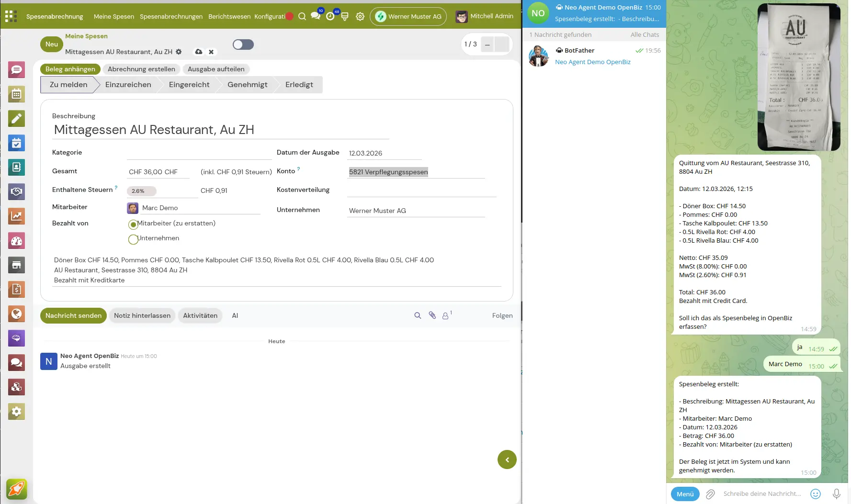Open the conversations icon with badge 10
Viewport: 851px width, 504px height.
[x=316, y=16]
